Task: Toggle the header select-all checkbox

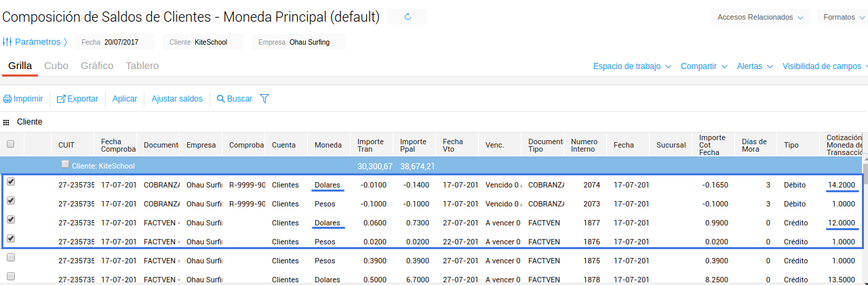Action: [x=10, y=144]
